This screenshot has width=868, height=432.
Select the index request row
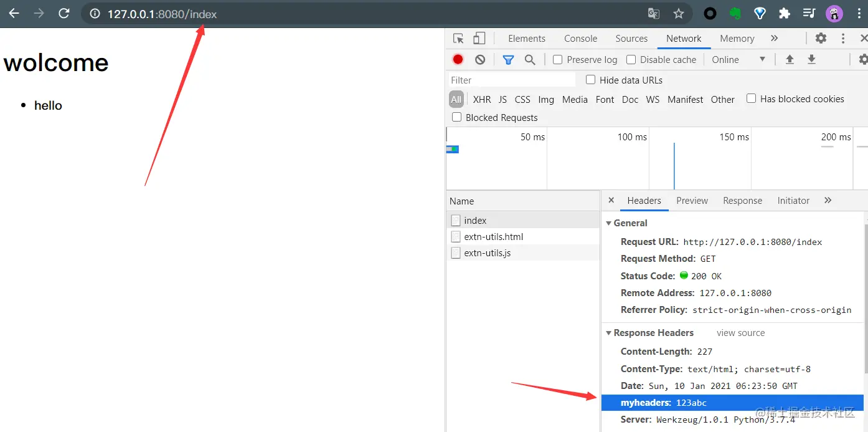[x=523, y=220]
